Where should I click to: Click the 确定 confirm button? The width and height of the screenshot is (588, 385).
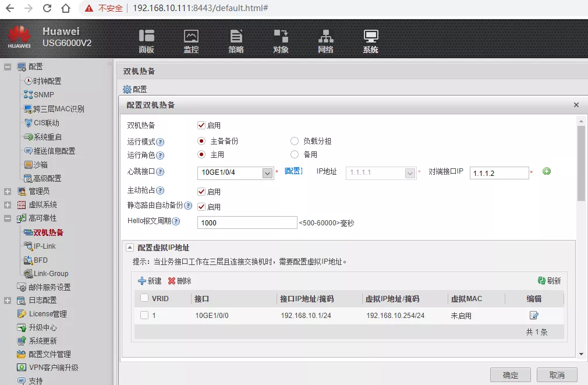click(511, 375)
